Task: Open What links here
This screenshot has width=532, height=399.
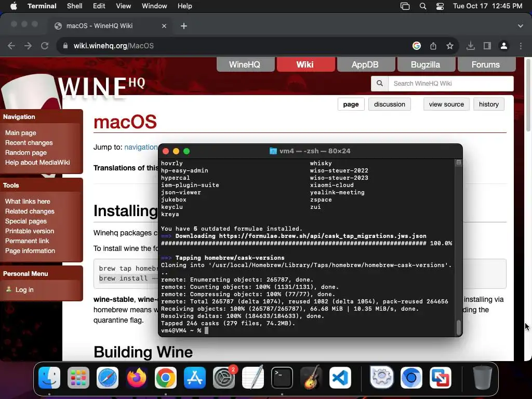Action: [x=28, y=202]
